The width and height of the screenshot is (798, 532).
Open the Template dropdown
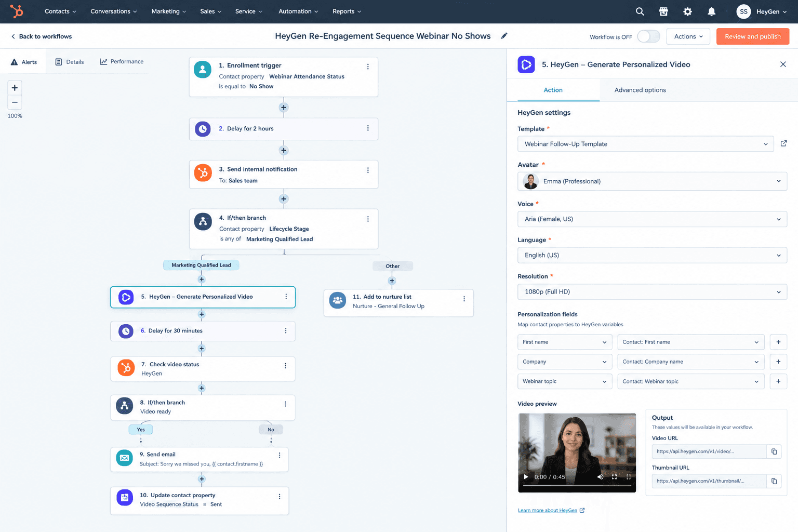[646, 144]
